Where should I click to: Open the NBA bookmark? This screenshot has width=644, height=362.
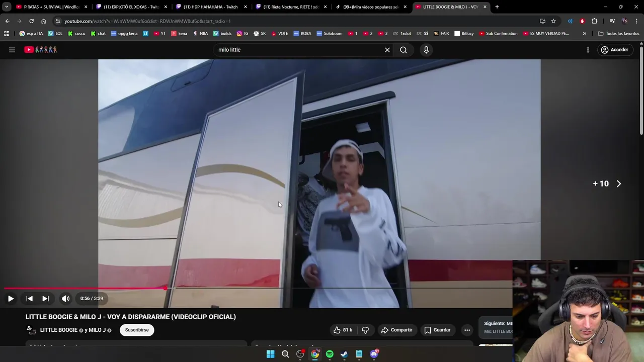point(200,34)
